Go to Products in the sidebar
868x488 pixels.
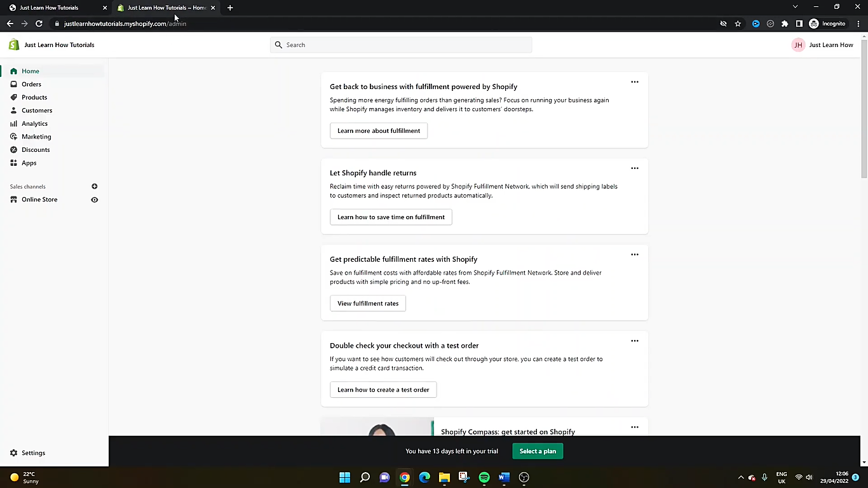coord(34,97)
